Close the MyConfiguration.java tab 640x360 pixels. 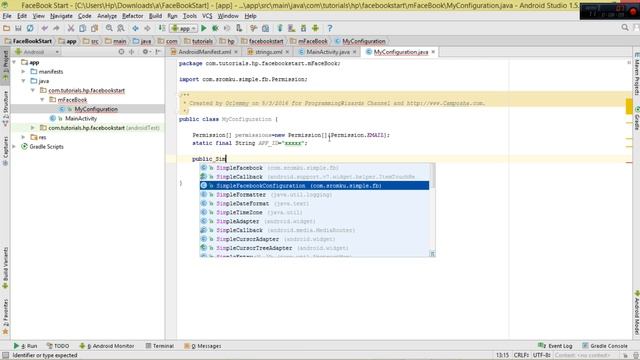[x=433, y=52]
